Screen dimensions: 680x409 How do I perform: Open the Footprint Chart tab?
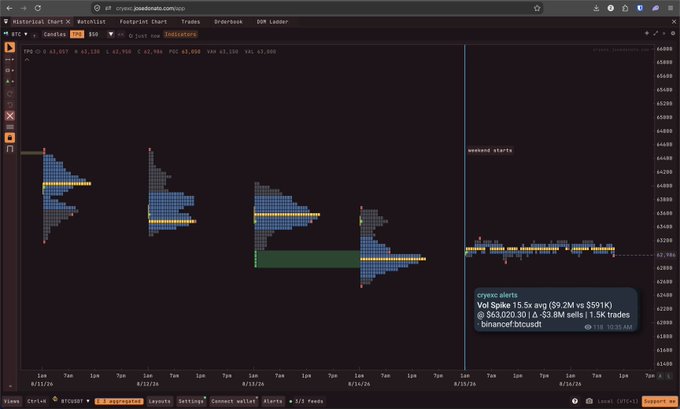click(x=143, y=21)
